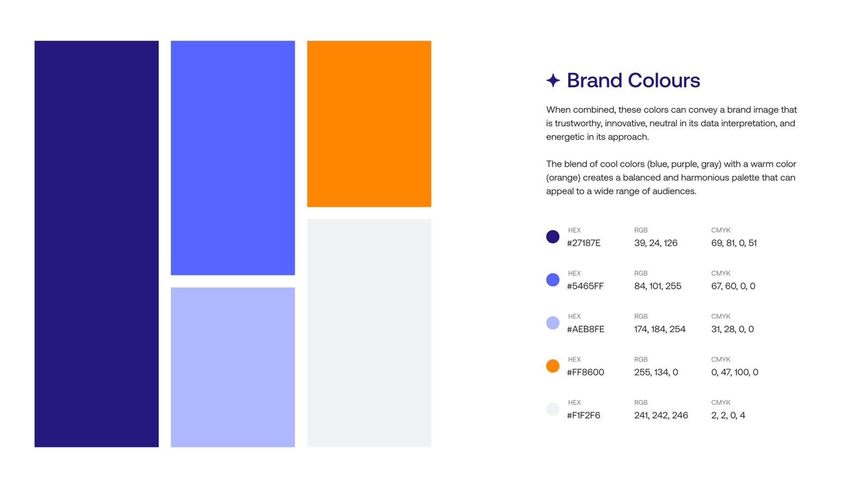Click the four-point star icon beside Brand Colours
This screenshot has height=488, width=868.
[x=553, y=81]
